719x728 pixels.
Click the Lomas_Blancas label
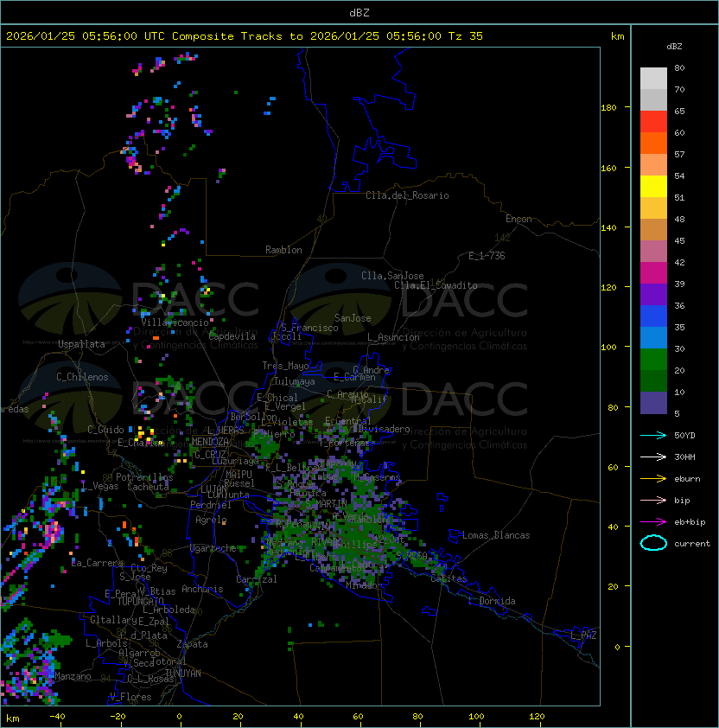(x=496, y=535)
